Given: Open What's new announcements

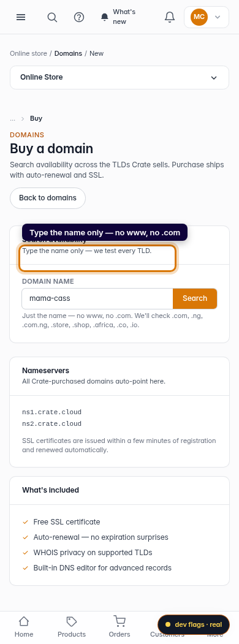Looking at the screenshot, I should pos(119,17).
